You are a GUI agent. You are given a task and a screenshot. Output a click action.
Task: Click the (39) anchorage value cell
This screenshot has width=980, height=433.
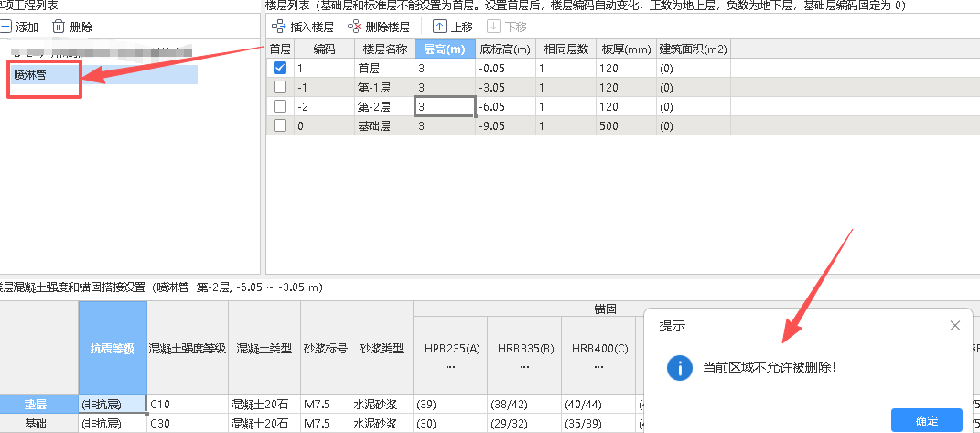[450, 404]
